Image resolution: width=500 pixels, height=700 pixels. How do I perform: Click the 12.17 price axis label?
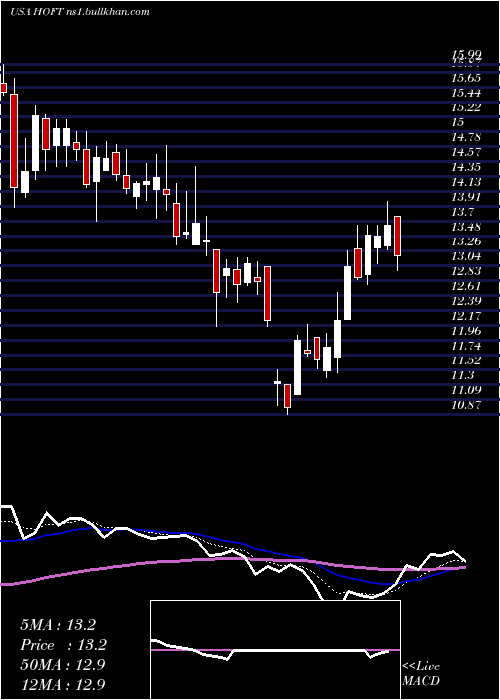click(x=466, y=316)
